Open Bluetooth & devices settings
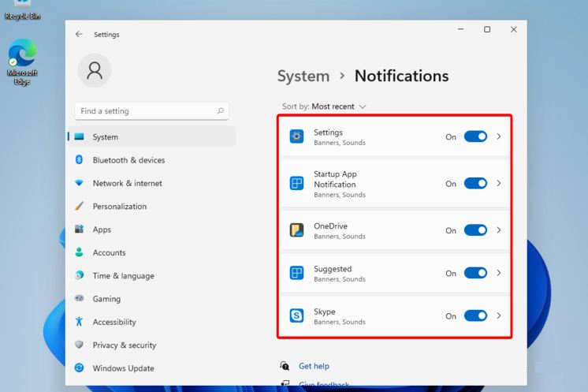 pyautogui.click(x=152, y=160)
